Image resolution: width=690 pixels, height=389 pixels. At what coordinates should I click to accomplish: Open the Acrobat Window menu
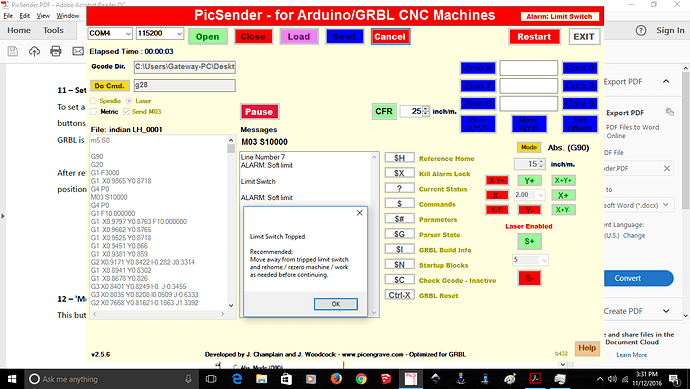[x=68, y=16]
